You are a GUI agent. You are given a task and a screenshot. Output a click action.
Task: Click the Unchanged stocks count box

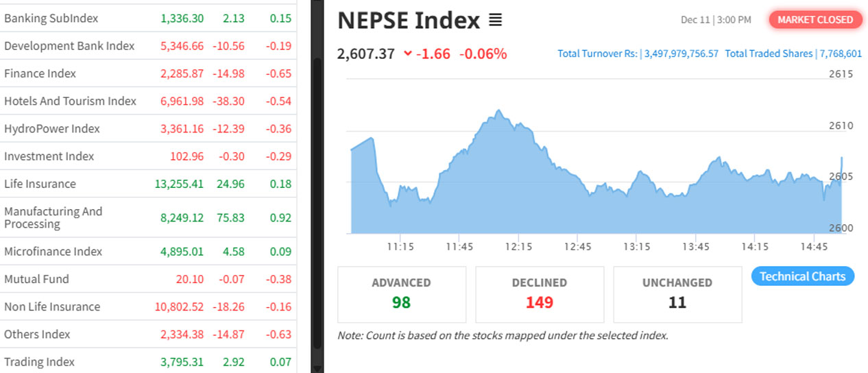pos(677,294)
